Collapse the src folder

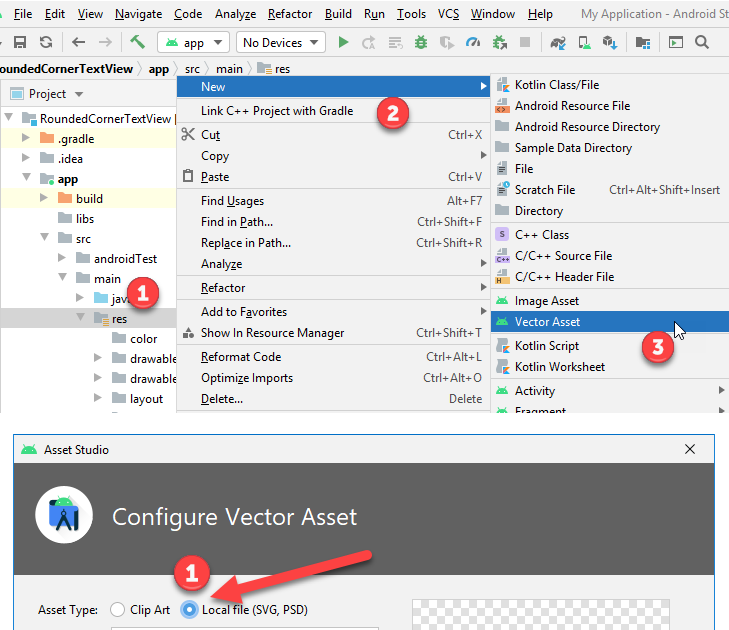tap(45, 237)
